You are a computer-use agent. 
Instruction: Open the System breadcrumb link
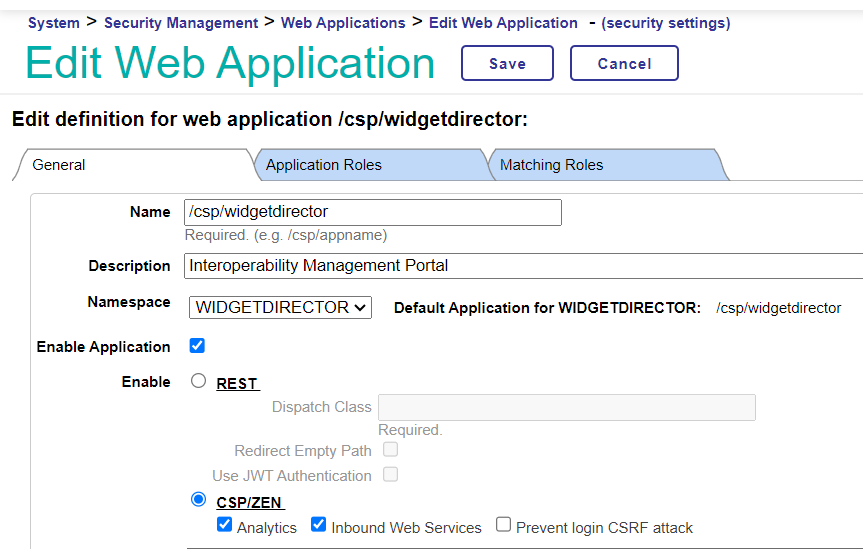click(54, 23)
